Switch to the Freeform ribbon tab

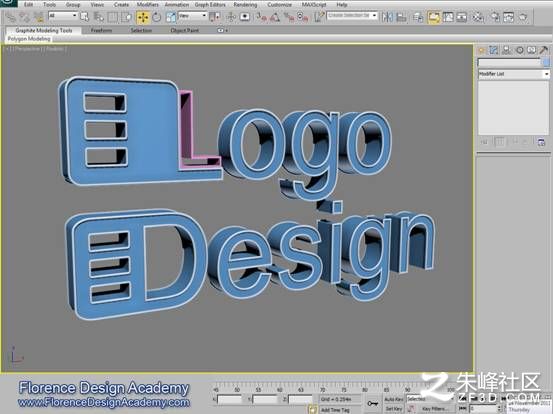coord(101,31)
